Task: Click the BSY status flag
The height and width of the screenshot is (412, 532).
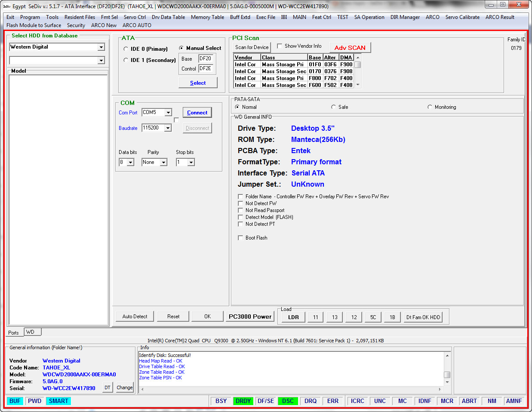Action: tap(221, 401)
